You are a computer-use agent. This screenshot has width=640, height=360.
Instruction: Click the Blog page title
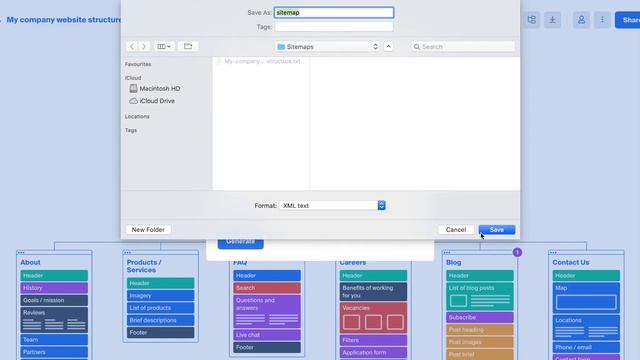point(453,262)
